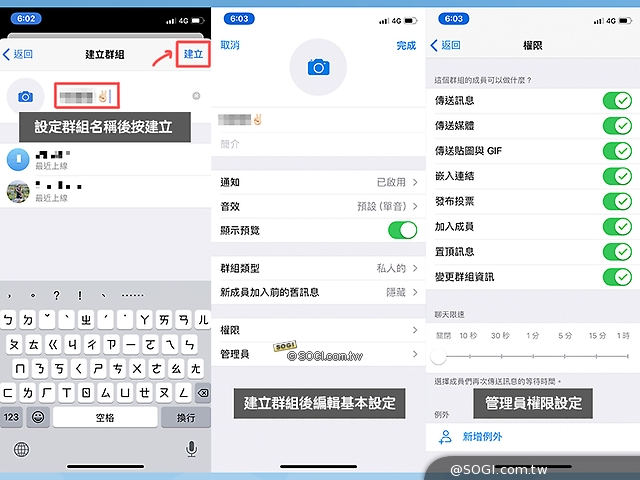The image size is (640, 480).
Task: Set chat slow mode to 30 秒
Action: (500, 336)
